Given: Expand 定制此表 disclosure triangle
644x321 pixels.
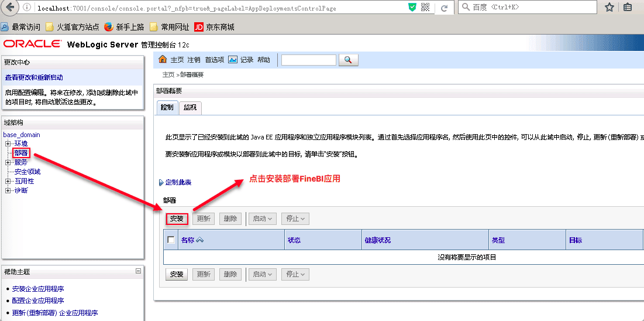Looking at the screenshot, I should tap(161, 182).
